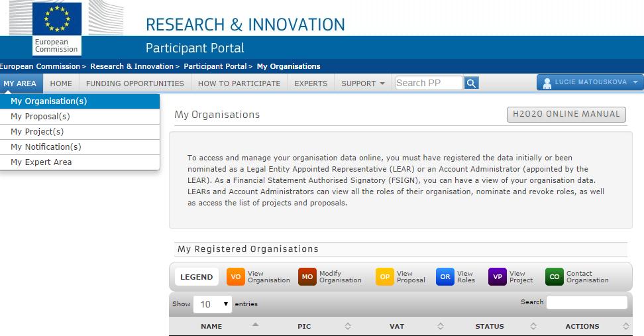Screen dimensions: 644x336
Task: Click the green CO Contact Organisation icon
Action: tap(555, 276)
